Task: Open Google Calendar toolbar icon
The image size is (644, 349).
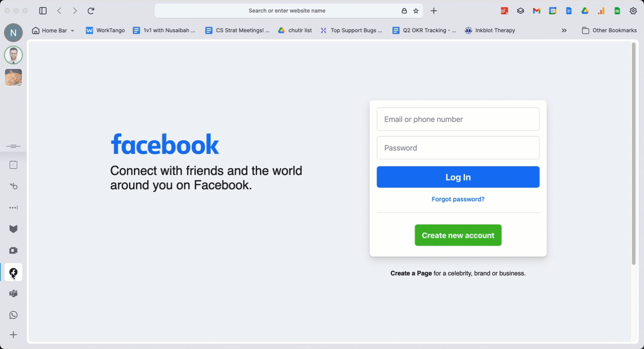Action: tap(553, 11)
